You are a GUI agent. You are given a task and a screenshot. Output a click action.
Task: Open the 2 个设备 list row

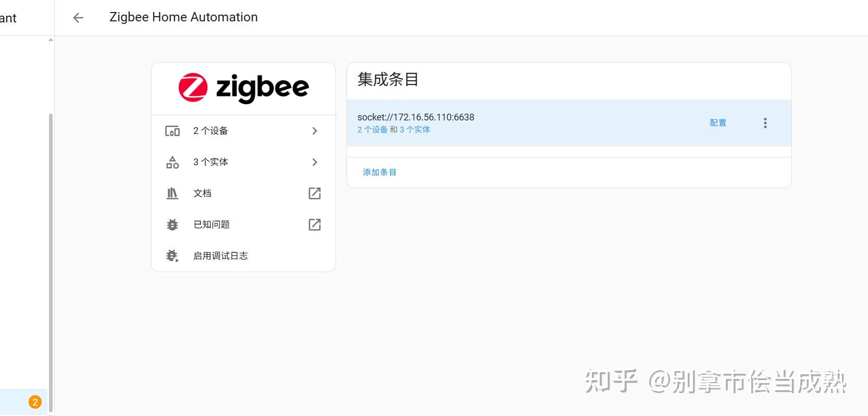[x=243, y=131]
